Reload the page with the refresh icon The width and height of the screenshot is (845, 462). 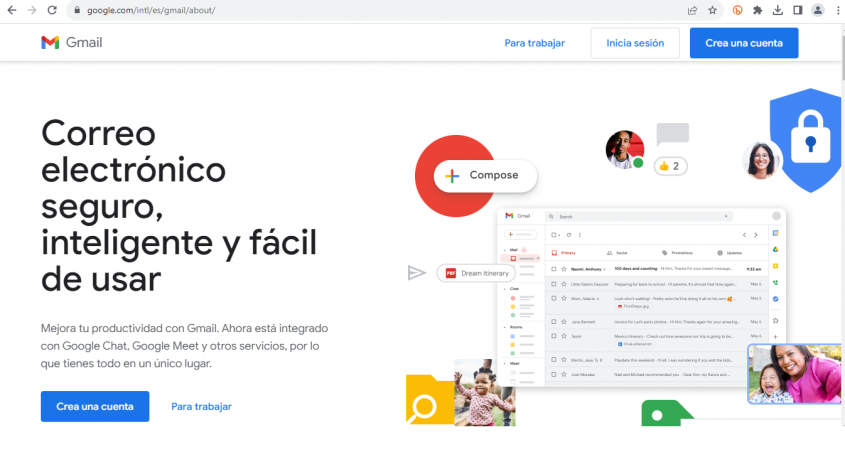pyautogui.click(x=52, y=10)
